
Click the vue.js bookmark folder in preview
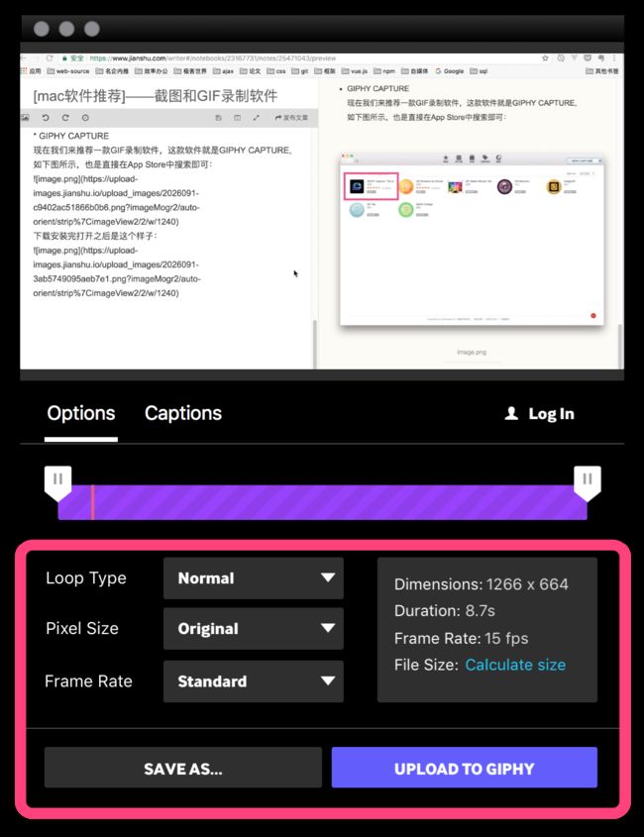click(x=355, y=71)
